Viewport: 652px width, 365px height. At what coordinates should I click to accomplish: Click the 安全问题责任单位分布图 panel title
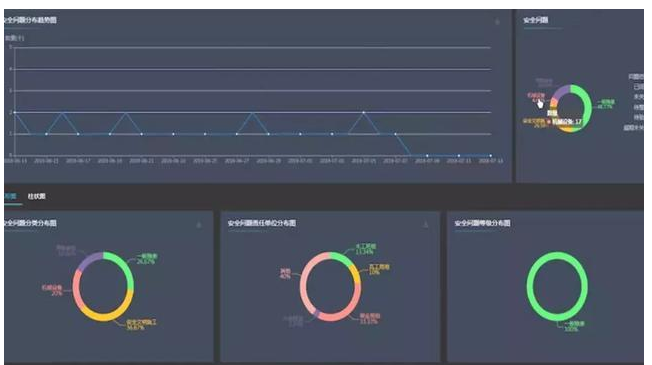point(262,223)
